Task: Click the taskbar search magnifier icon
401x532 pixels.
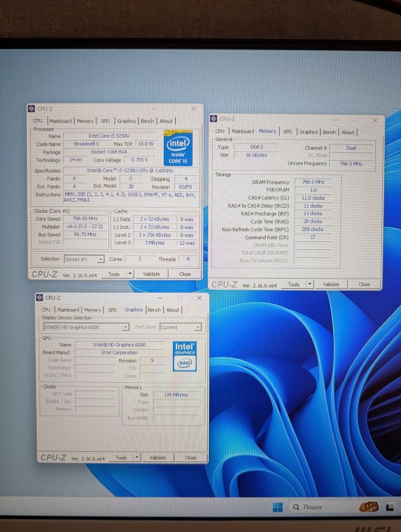Action: click(296, 507)
